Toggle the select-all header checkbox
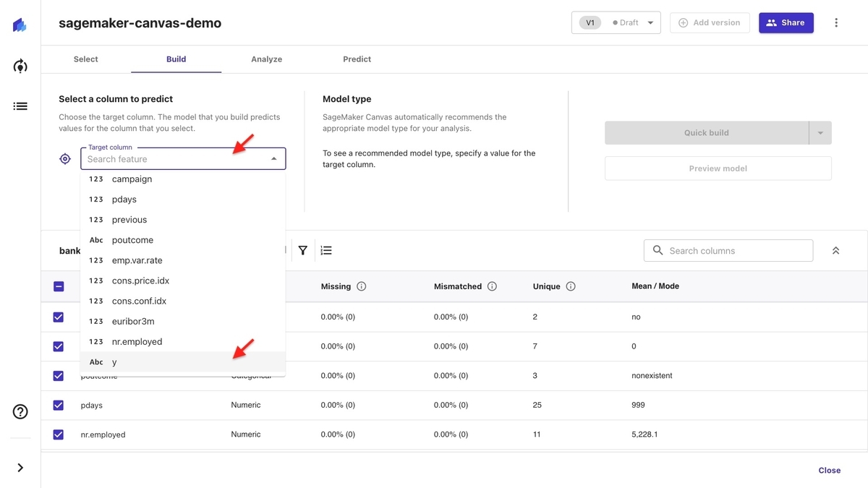The height and width of the screenshot is (488, 868). [x=59, y=286]
